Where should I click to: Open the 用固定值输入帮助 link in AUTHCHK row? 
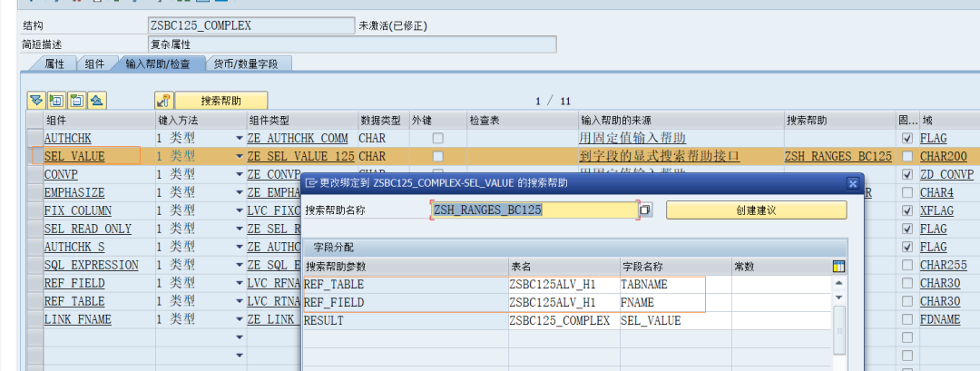pos(632,138)
